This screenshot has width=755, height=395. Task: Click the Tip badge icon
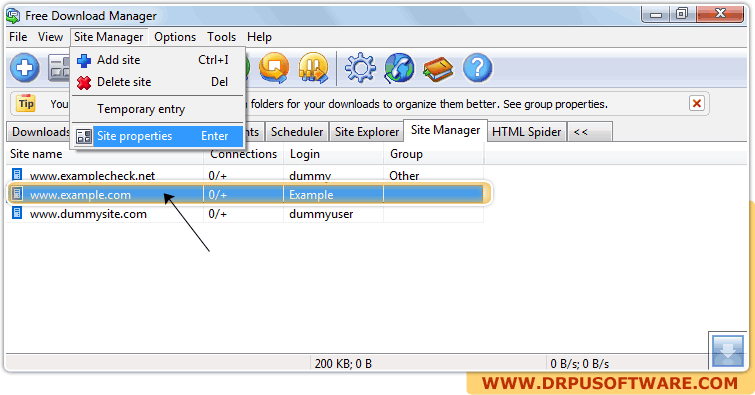point(26,103)
